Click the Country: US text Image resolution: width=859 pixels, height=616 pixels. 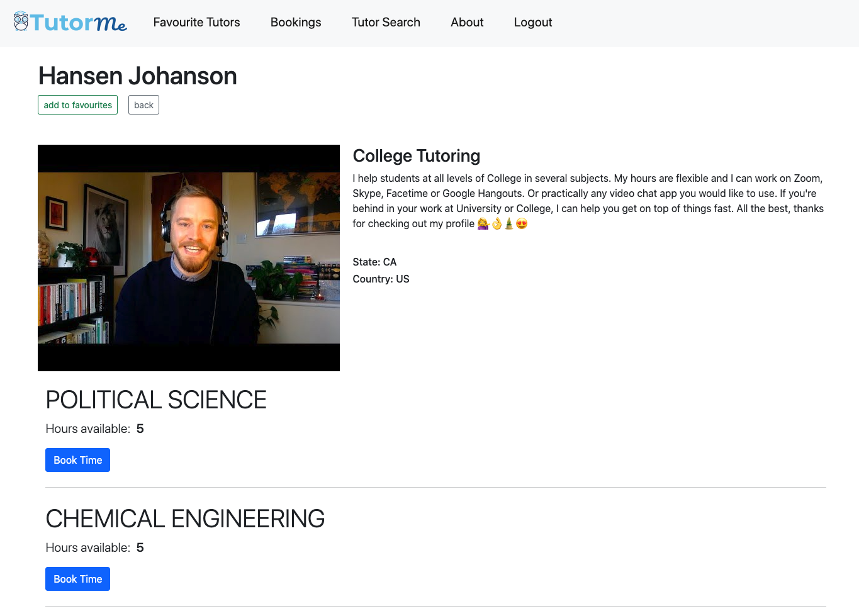381,279
